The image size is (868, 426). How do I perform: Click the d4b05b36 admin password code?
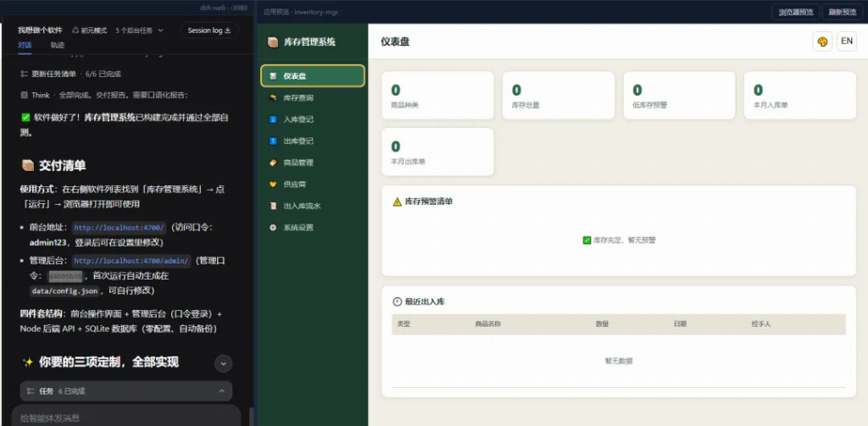pyautogui.click(x=64, y=275)
